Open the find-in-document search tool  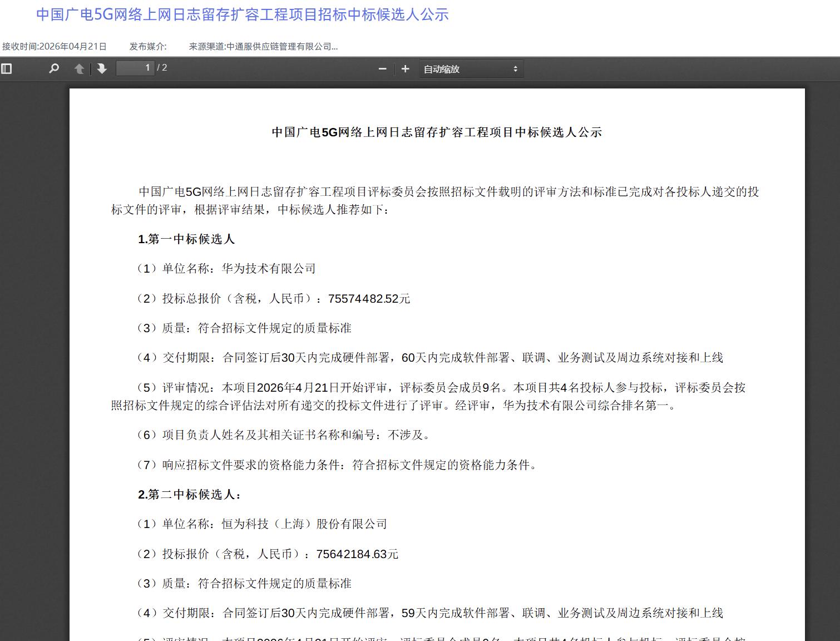click(54, 69)
